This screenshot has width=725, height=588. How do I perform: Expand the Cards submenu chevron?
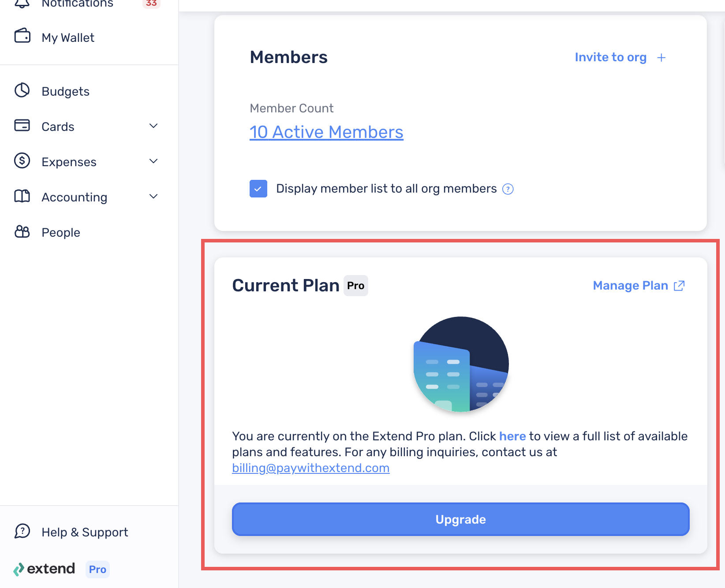click(153, 126)
